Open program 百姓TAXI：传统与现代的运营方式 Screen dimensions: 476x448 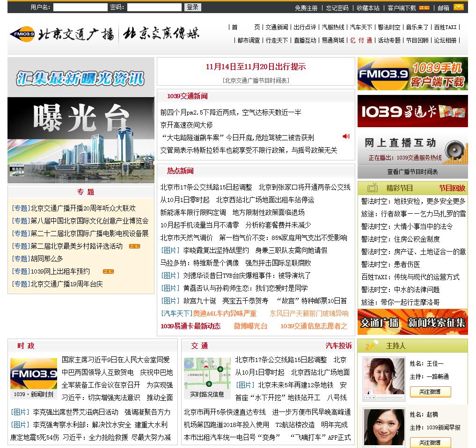(x=410, y=277)
